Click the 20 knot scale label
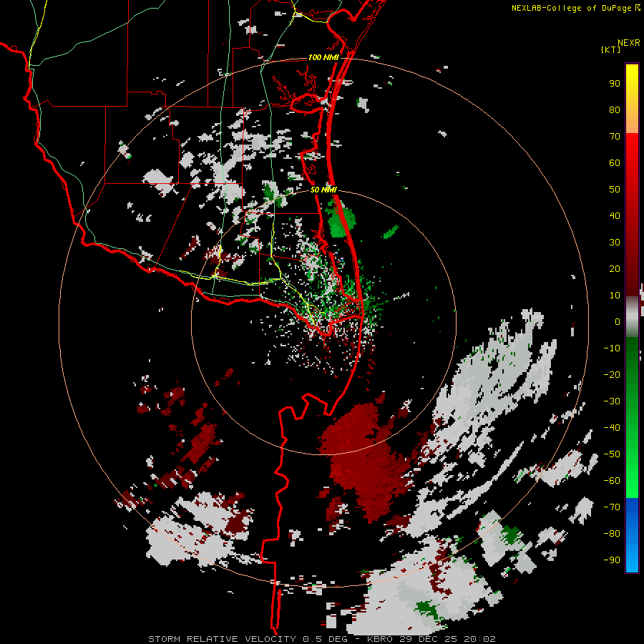Screen dimensions: 644x644 [x=615, y=268]
